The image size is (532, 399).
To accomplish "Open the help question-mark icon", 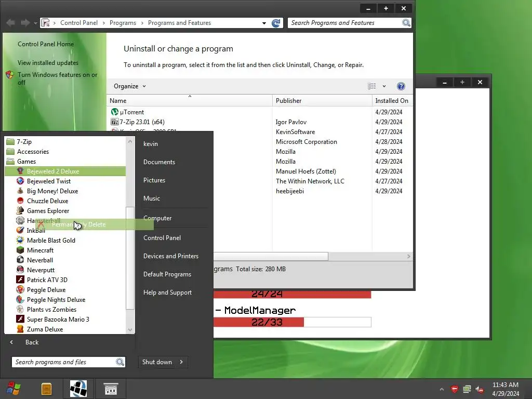I will pos(401,86).
